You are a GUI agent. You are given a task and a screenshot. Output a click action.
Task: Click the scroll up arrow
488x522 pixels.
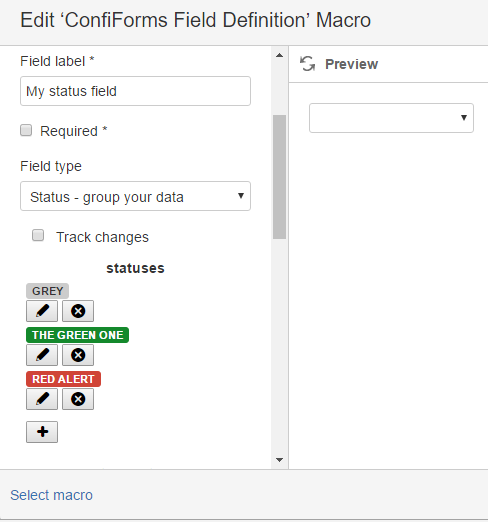point(280,55)
